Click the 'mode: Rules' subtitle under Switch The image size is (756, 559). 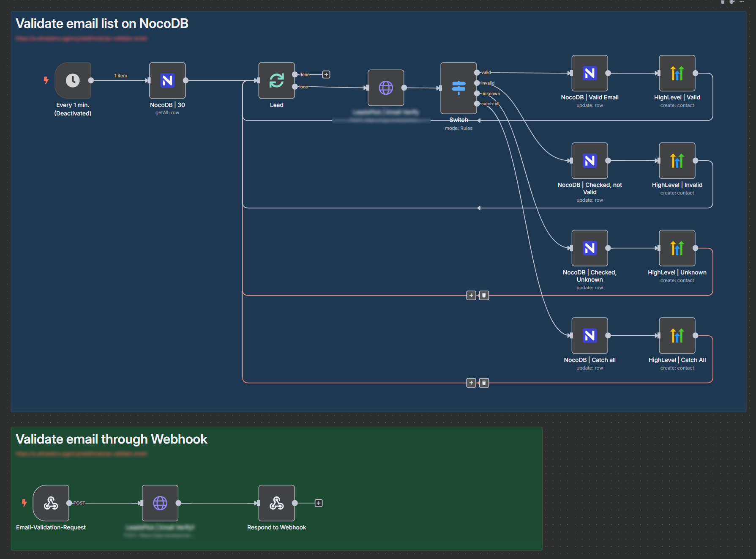click(459, 128)
